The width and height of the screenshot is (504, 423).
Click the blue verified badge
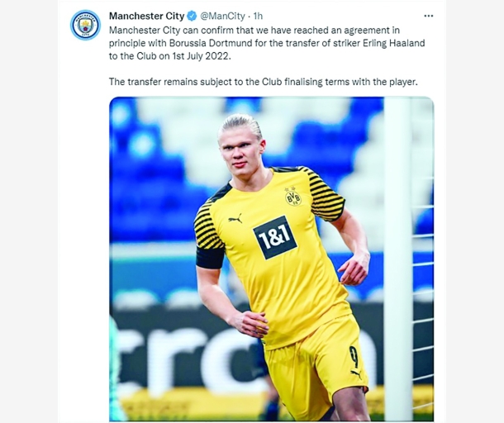click(x=193, y=16)
